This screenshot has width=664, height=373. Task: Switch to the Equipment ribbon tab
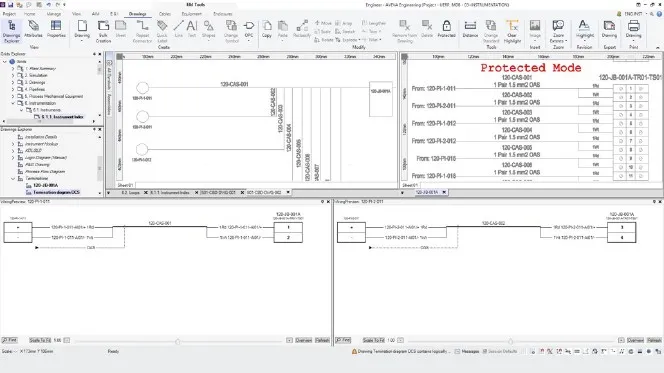[x=191, y=14]
